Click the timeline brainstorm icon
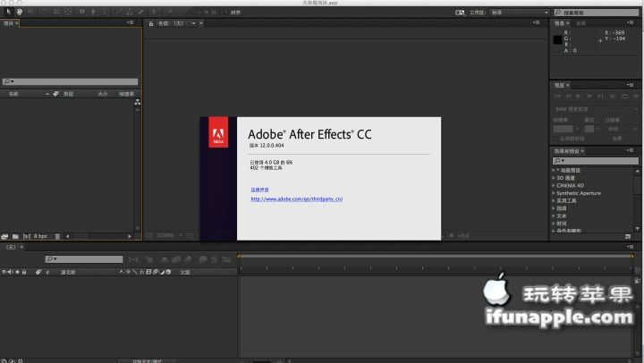 tap(203, 259)
